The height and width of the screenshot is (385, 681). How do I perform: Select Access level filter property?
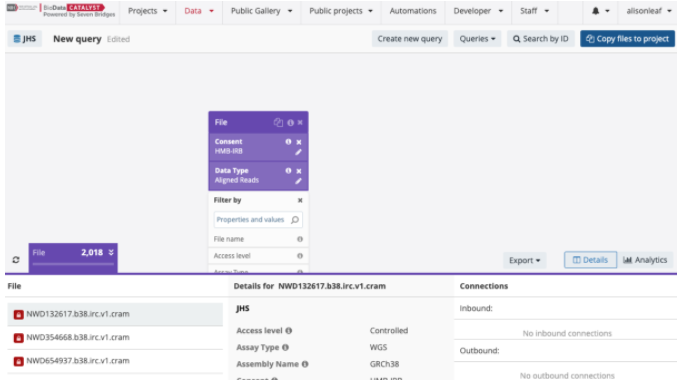(258, 256)
